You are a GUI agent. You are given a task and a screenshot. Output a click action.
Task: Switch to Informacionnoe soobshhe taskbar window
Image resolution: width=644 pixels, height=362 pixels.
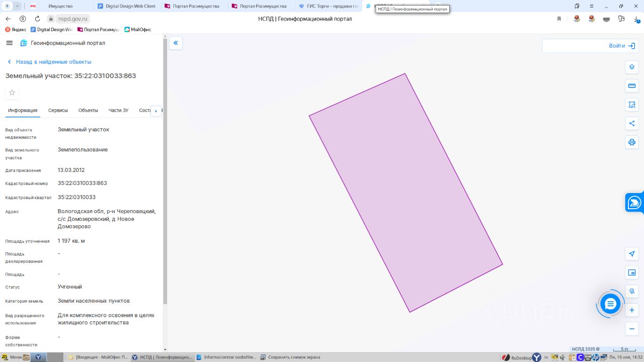point(226,357)
